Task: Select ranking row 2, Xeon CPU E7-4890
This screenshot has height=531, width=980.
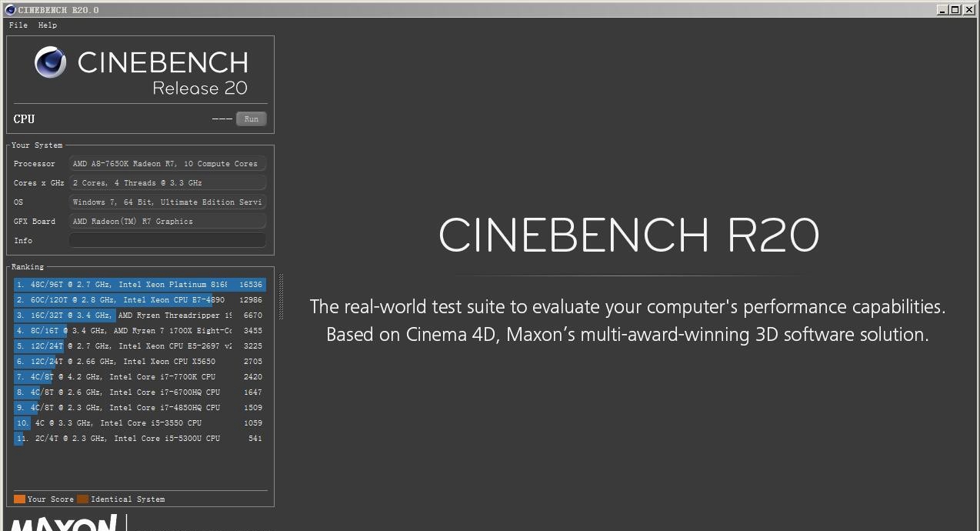Action: (x=140, y=300)
